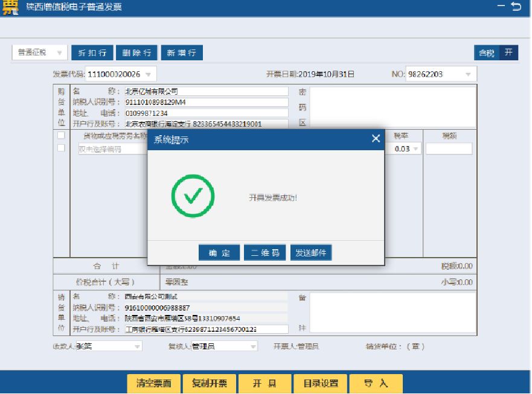
Task: Click the 开票日期 2019年10月31日 text
Action: coord(310,74)
